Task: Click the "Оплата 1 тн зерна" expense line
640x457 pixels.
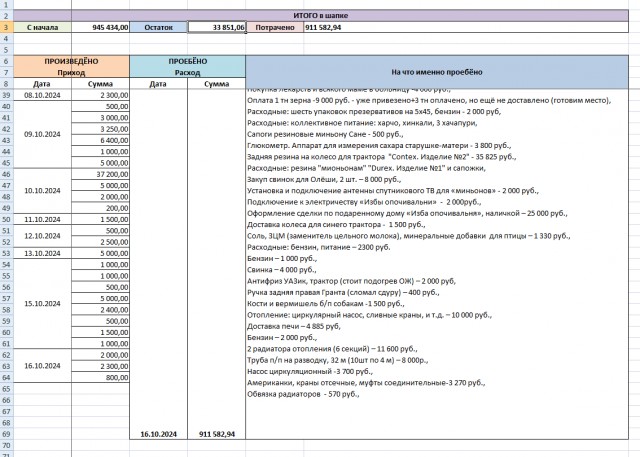Action: pos(429,100)
